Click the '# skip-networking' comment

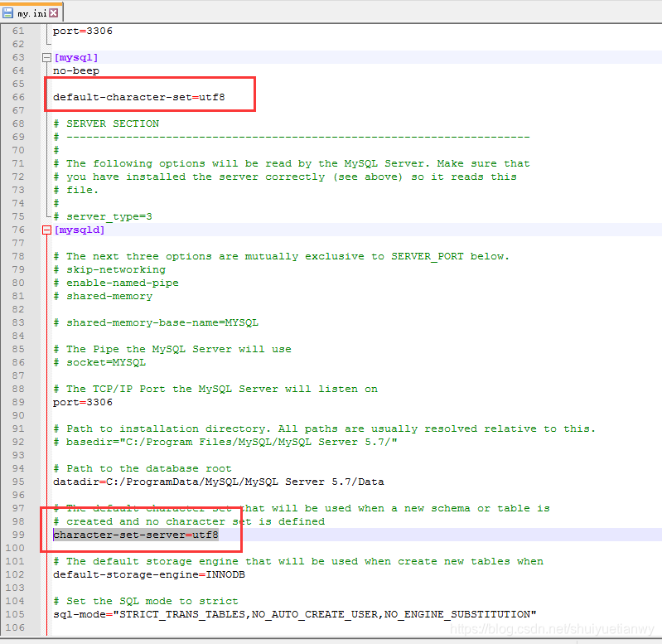[109, 269]
